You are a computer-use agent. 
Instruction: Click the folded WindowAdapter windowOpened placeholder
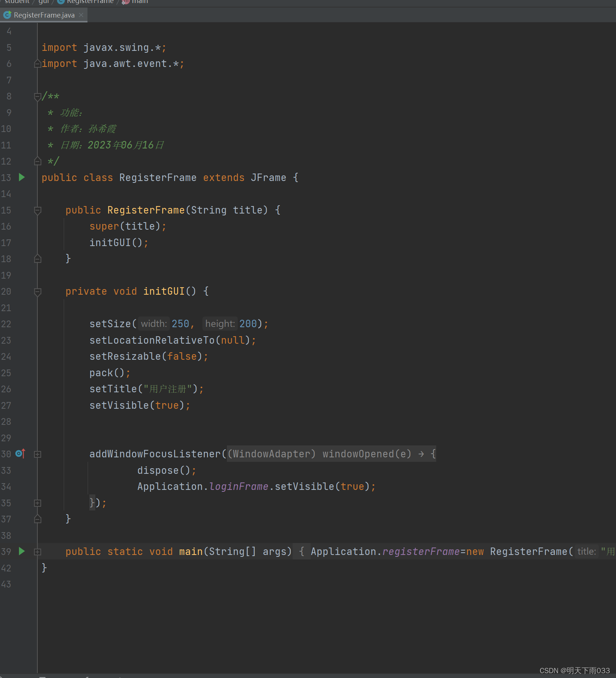tap(331, 454)
